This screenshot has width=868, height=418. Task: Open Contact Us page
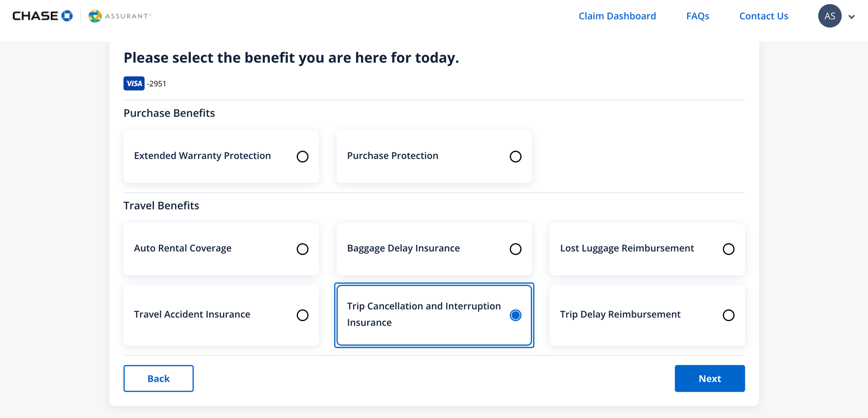tap(764, 16)
